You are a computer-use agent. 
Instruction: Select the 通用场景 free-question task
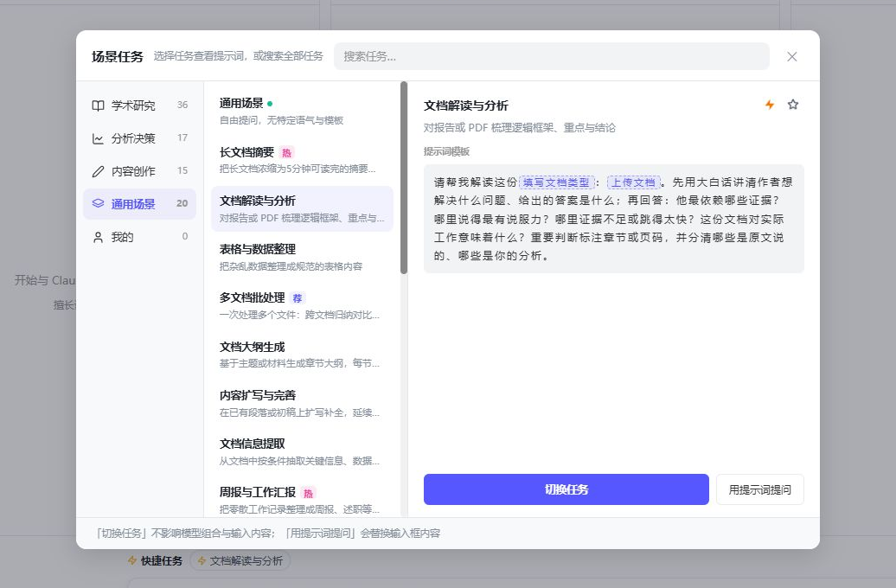click(x=302, y=112)
